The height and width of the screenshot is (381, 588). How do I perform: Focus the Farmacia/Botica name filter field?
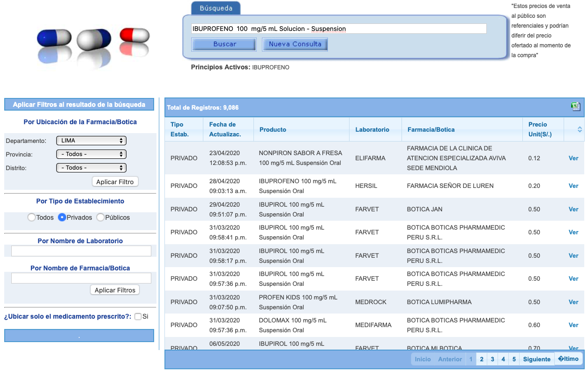[81, 278]
